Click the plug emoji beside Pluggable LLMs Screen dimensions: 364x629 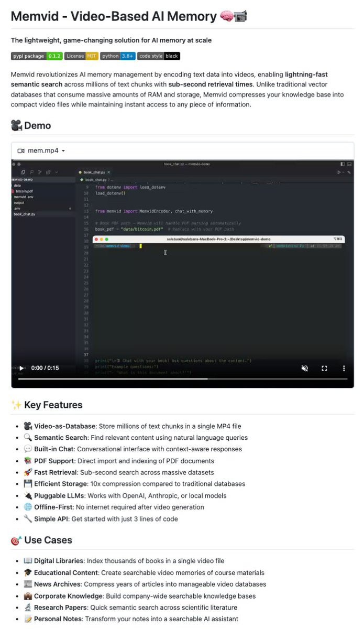[x=28, y=495]
